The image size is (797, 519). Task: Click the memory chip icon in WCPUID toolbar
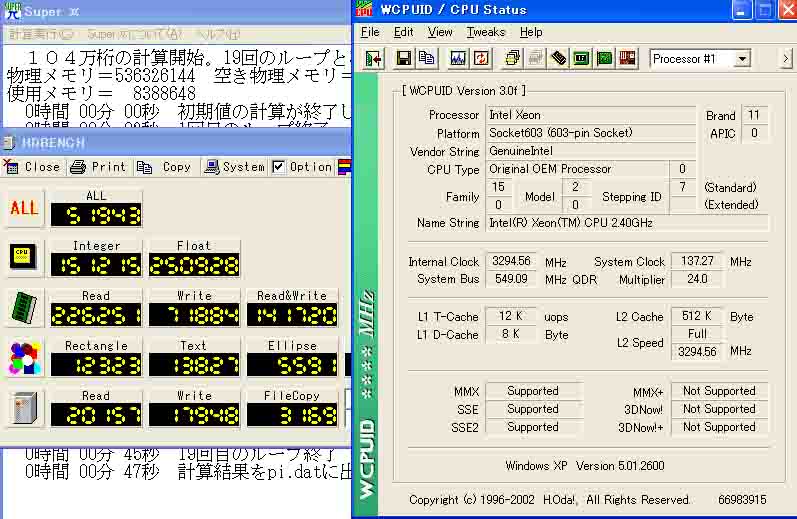(x=558, y=59)
